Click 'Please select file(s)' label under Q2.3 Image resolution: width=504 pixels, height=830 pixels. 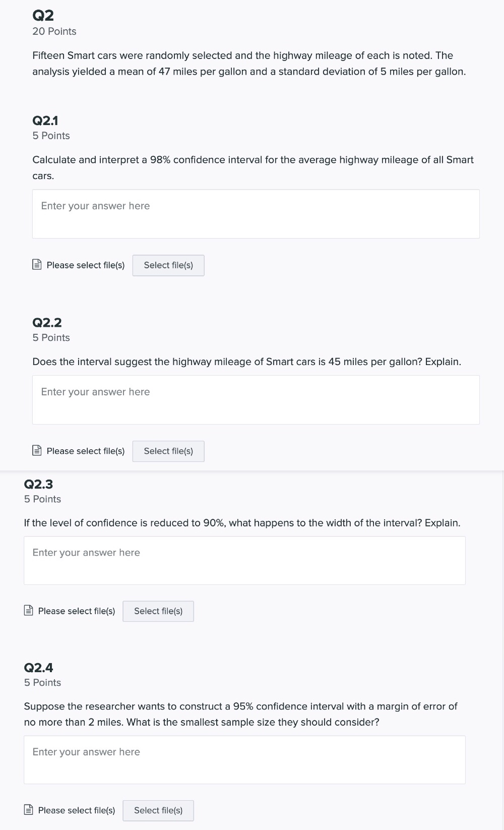pos(76,611)
